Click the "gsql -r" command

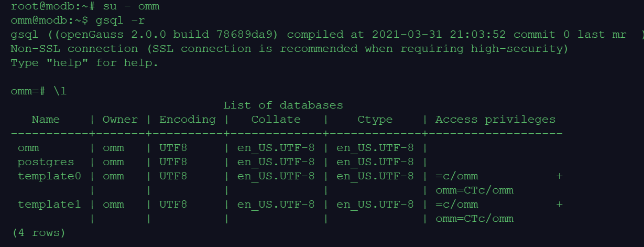pyautogui.click(x=120, y=20)
